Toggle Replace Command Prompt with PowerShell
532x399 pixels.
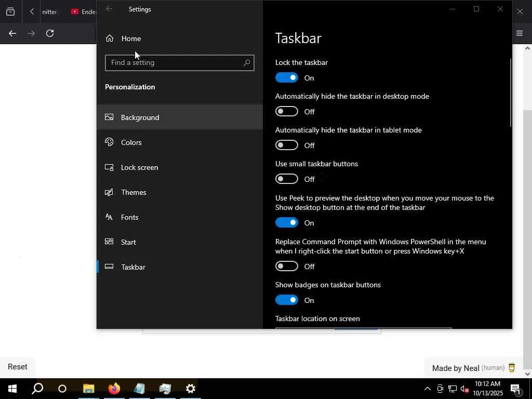tap(287, 266)
